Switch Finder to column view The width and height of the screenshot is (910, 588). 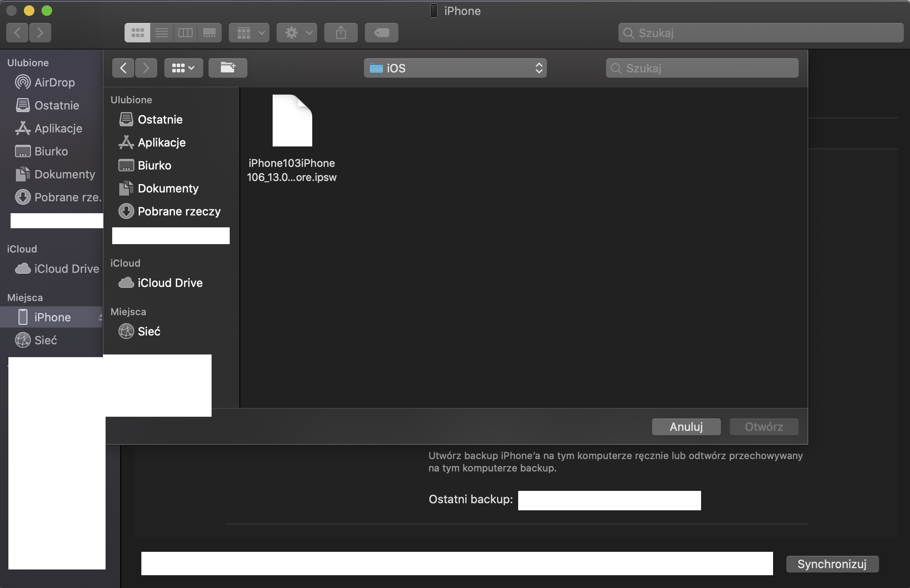pos(186,33)
